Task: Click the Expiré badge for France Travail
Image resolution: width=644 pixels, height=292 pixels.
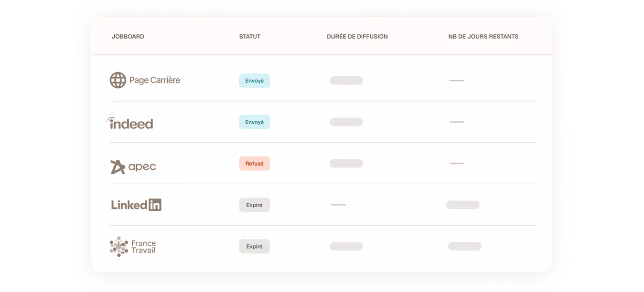Action: (255, 247)
